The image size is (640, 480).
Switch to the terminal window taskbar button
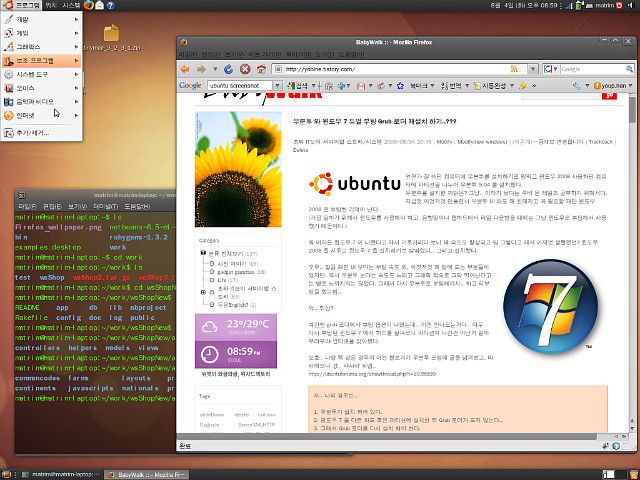point(62,474)
